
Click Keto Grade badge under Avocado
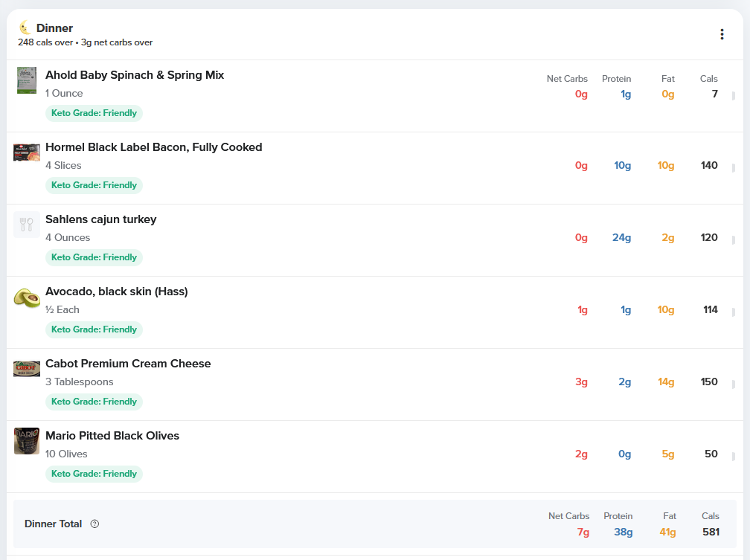coord(94,329)
